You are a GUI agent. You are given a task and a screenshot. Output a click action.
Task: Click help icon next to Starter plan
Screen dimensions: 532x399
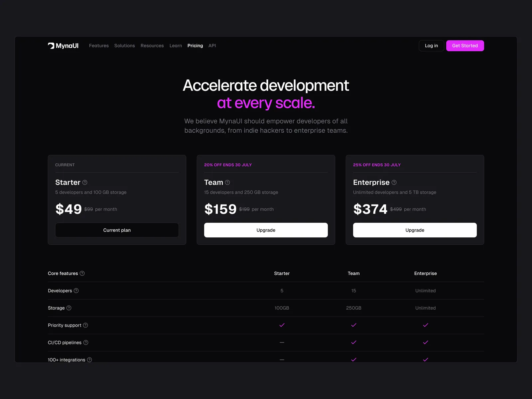pos(85,183)
